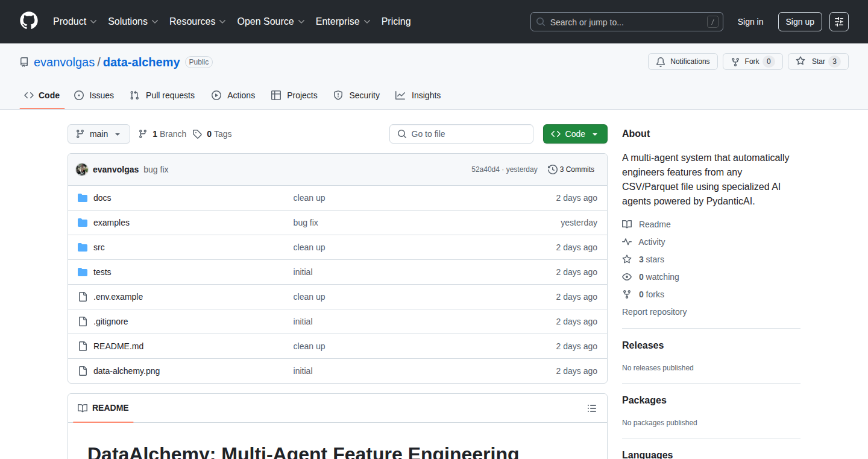Viewport: 868px width, 459px height.
Task: Open the tests folder icon
Action: click(x=83, y=272)
